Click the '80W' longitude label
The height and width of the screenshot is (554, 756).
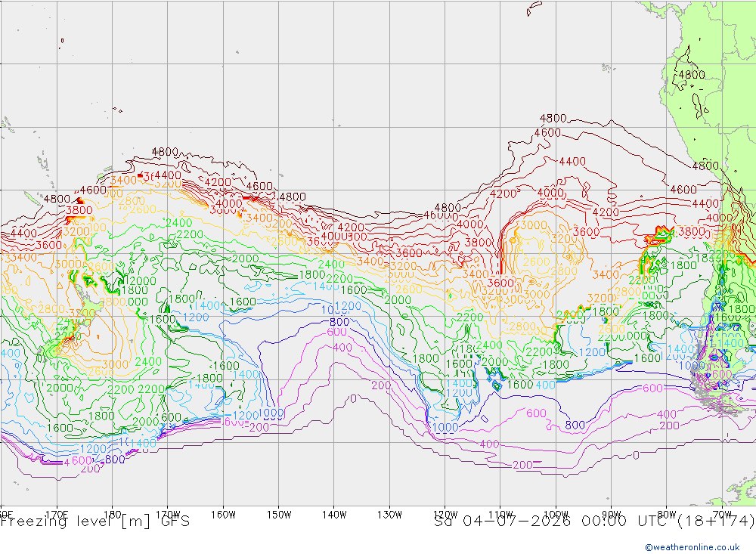click(x=667, y=515)
